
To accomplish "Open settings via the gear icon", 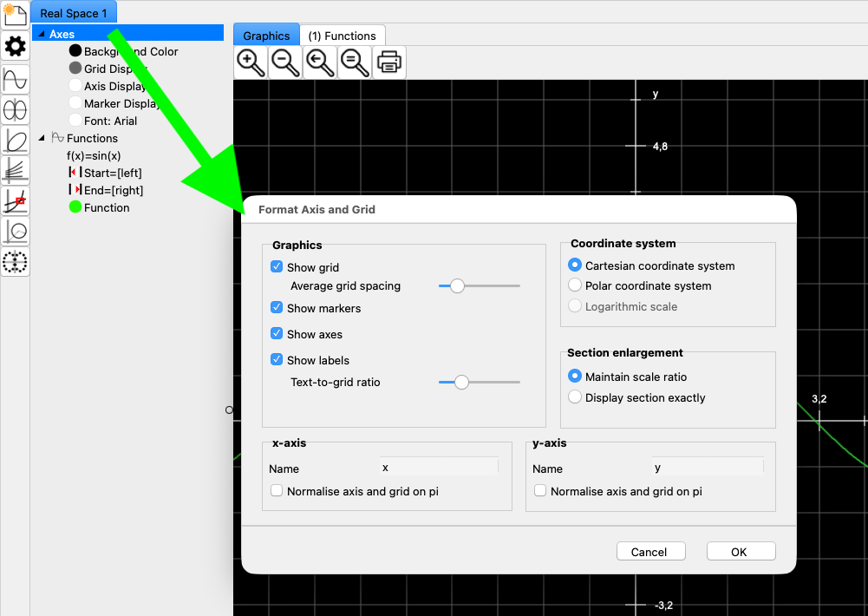I will click(x=15, y=47).
